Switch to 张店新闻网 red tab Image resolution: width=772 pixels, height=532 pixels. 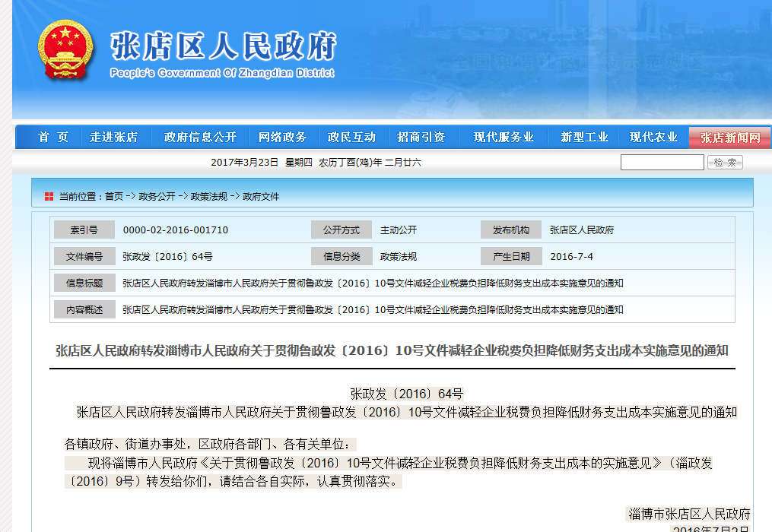[x=729, y=138]
